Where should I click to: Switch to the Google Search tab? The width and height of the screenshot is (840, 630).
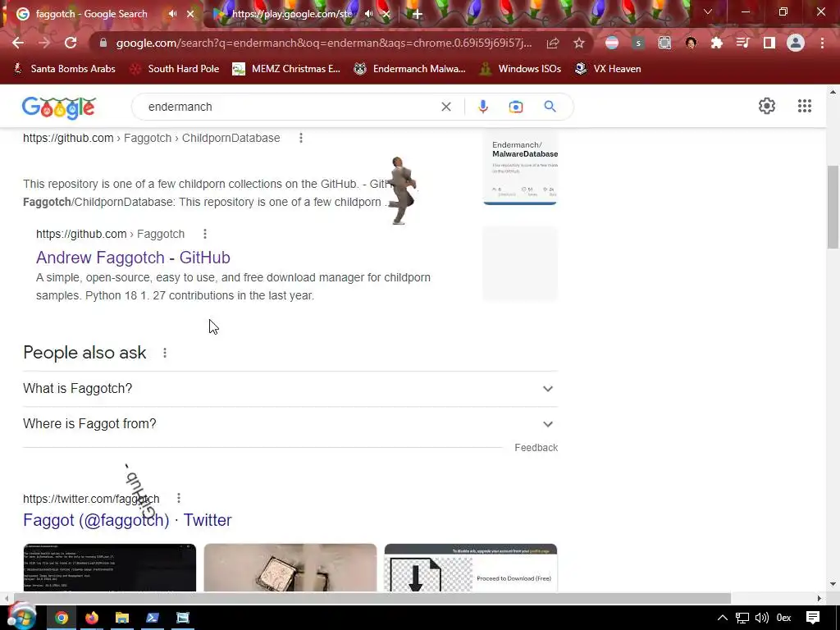click(x=91, y=14)
